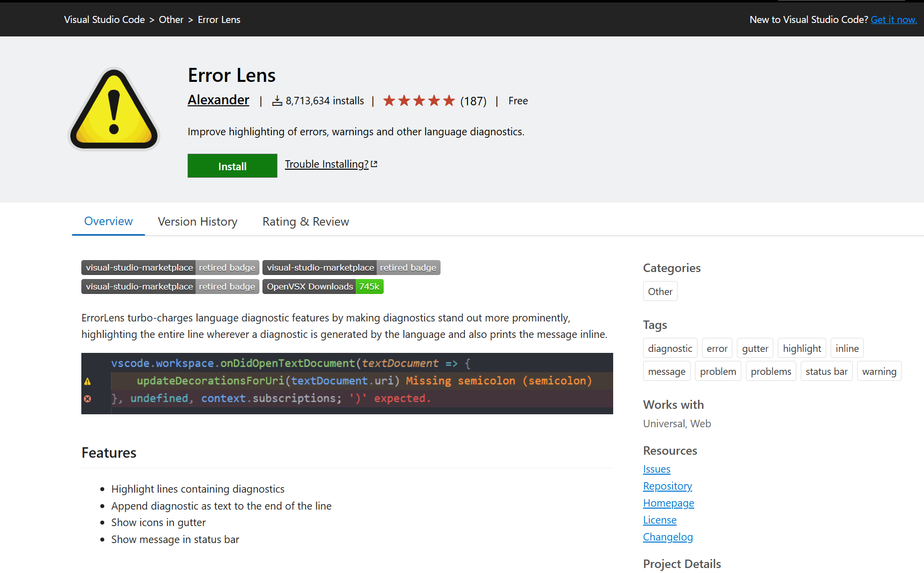The image size is (924, 573).
Task: Click 'Append diagnostic as text' list item
Action: pyautogui.click(x=221, y=506)
